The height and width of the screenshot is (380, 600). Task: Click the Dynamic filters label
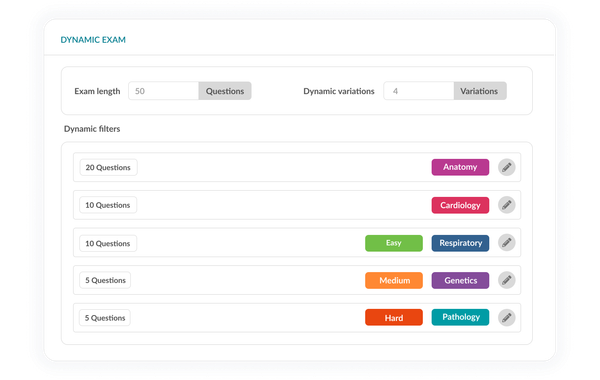coord(92,129)
